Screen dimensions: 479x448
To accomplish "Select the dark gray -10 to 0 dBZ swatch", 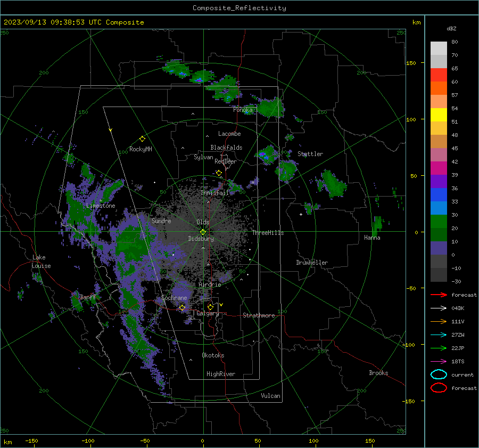I will [x=439, y=262].
